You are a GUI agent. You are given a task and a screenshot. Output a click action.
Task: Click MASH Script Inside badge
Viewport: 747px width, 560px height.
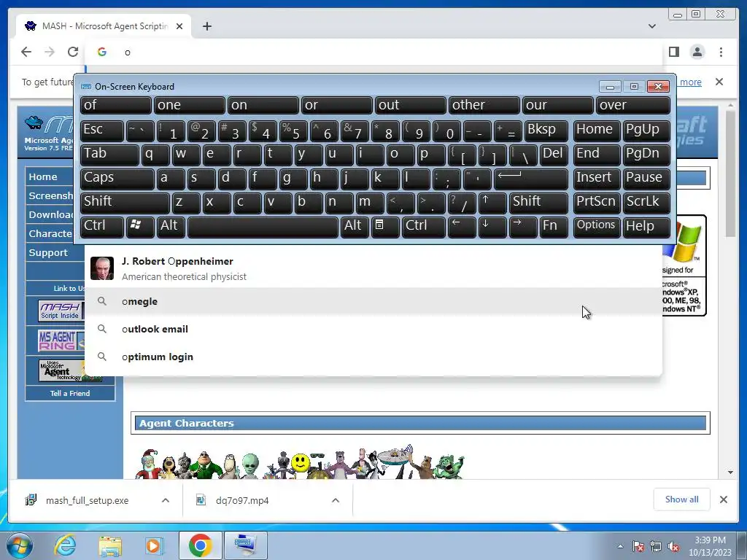[x=61, y=311]
